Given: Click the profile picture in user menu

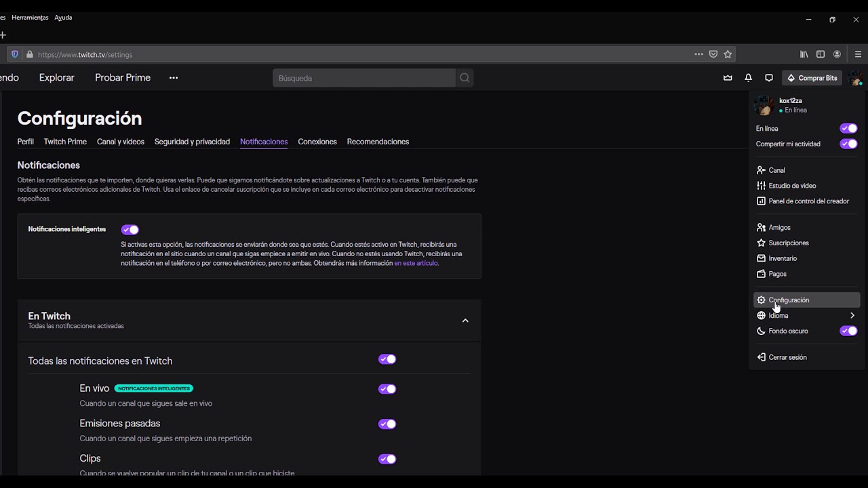Looking at the screenshot, I should pos(764,105).
